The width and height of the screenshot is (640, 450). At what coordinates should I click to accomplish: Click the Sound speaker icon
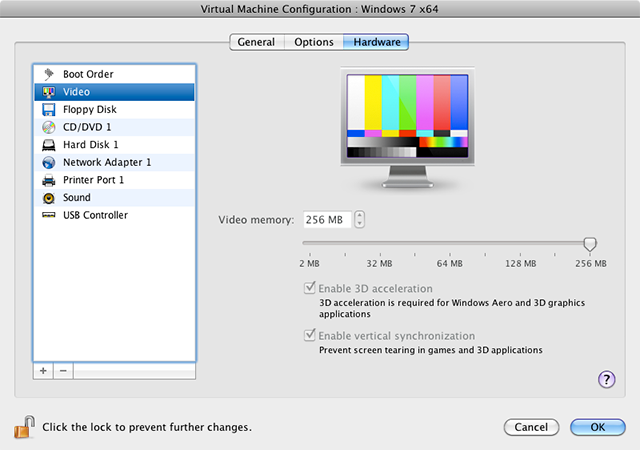tap(49, 198)
